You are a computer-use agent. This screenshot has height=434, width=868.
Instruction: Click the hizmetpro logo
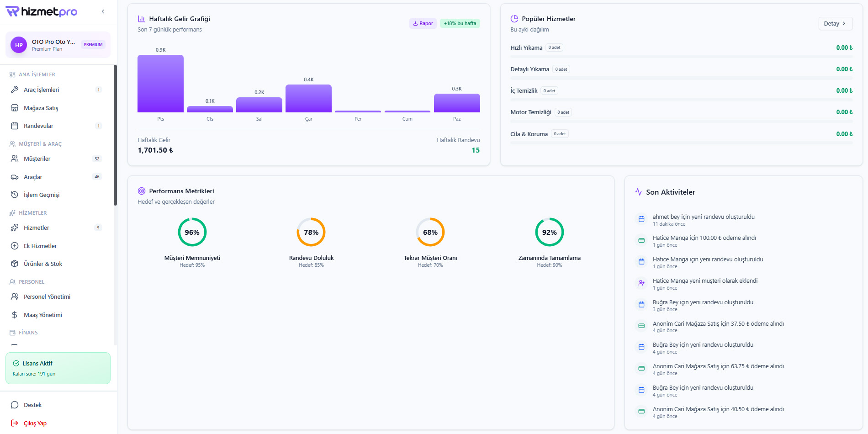42,11
